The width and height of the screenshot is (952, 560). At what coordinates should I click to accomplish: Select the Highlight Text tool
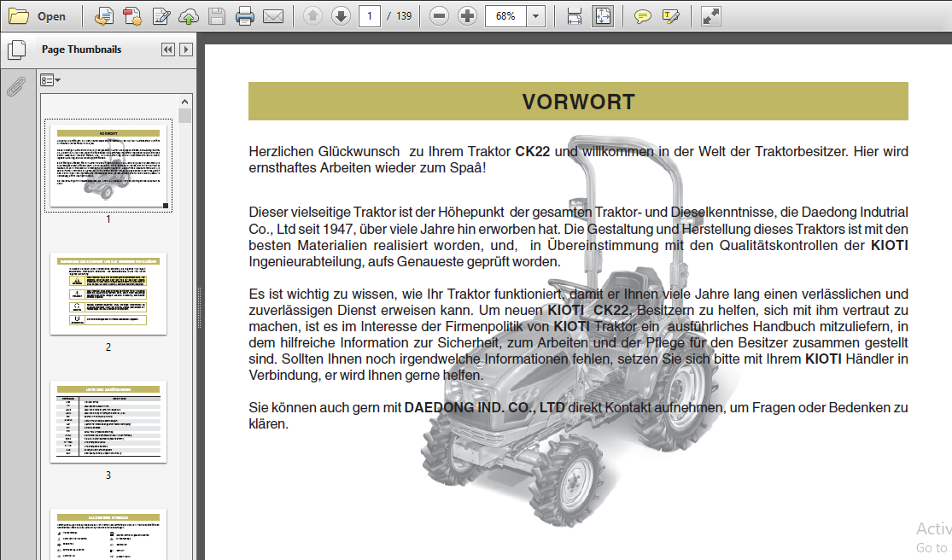[671, 16]
